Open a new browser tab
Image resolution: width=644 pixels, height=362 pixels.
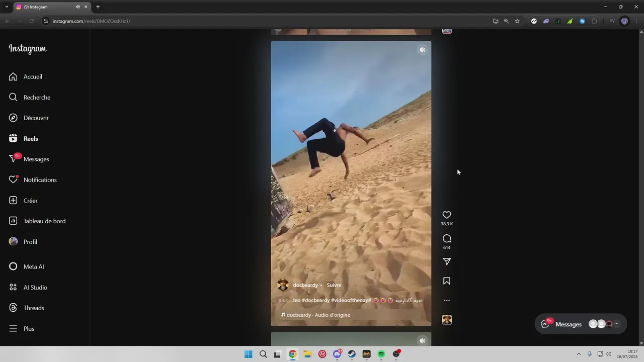click(98, 7)
